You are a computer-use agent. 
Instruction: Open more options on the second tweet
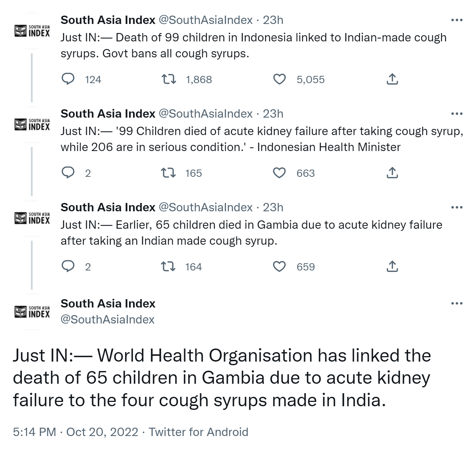pyautogui.click(x=457, y=114)
